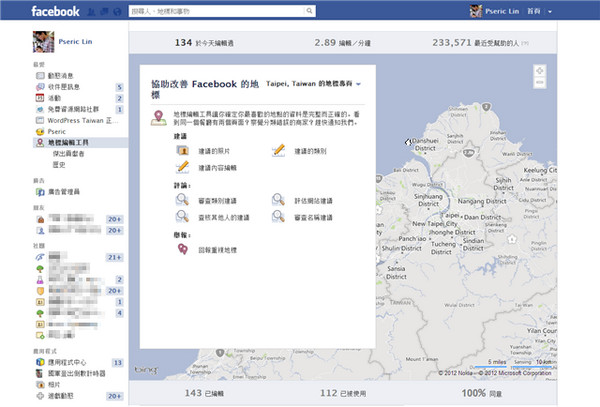Open 評估網站建議 magnifier icon
This screenshot has width=600, height=407.
(x=279, y=200)
